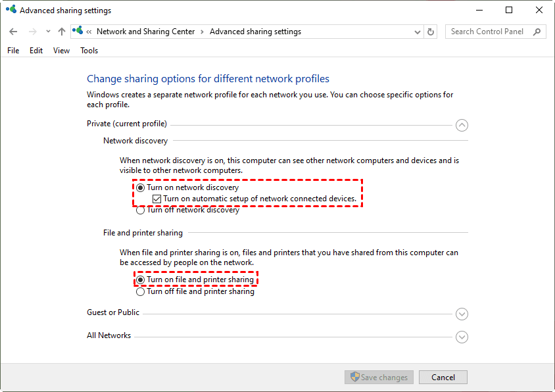Open the address bar history dropdown
The image size is (555, 392).
pos(418,32)
